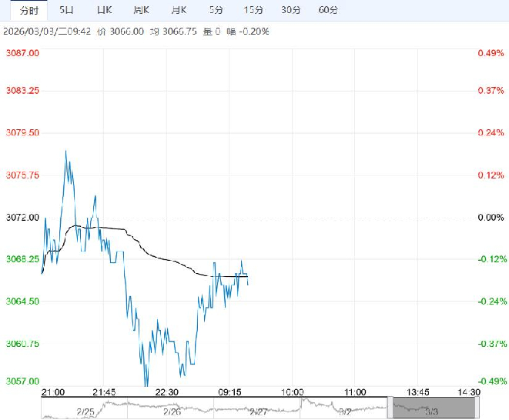Select the 5分 interval tab
Viewport: 509px width, 420px height.
pyautogui.click(x=216, y=10)
